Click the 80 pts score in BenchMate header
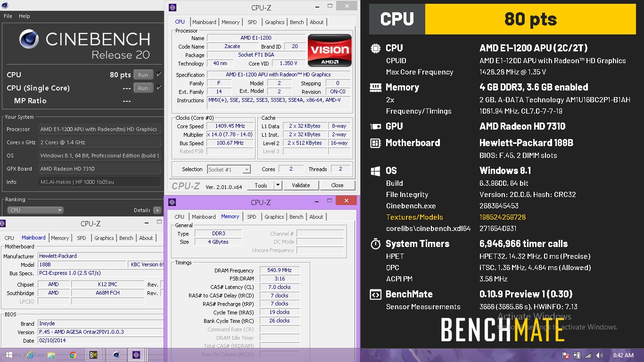 531,19
